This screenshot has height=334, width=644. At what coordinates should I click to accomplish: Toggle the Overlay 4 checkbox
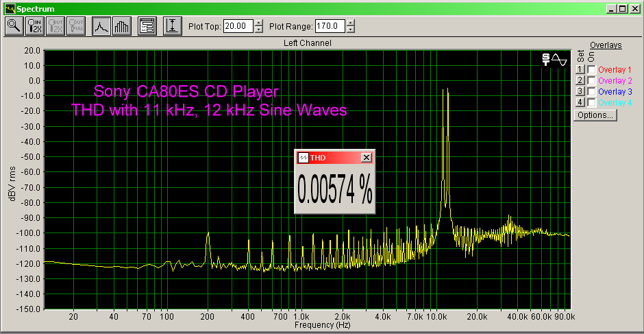pos(591,103)
